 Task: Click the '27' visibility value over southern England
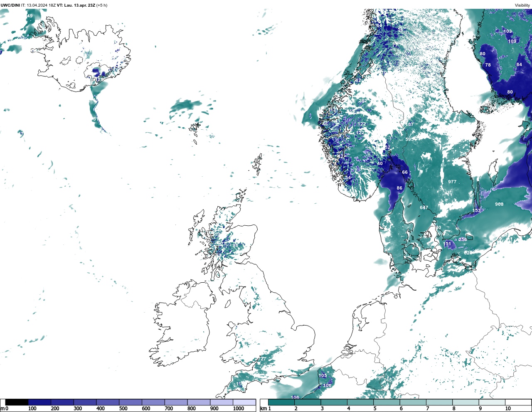tap(263, 359)
